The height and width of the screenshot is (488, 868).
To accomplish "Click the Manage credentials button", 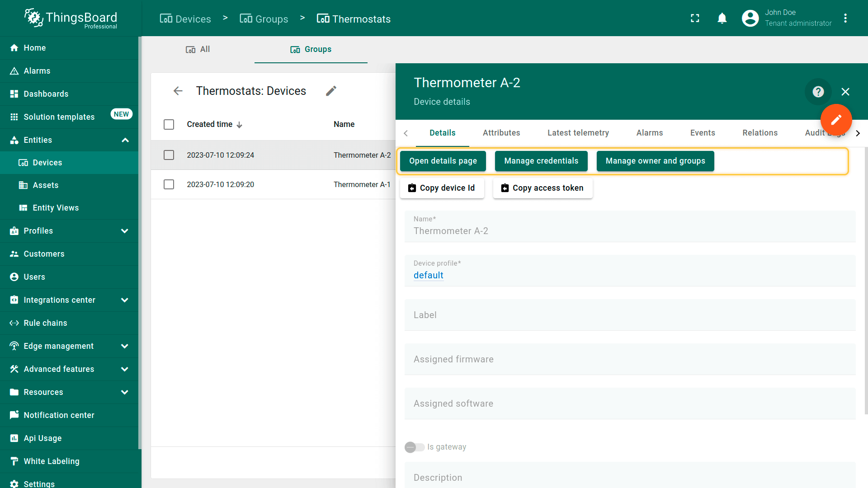I will pyautogui.click(x=541, y=161).
